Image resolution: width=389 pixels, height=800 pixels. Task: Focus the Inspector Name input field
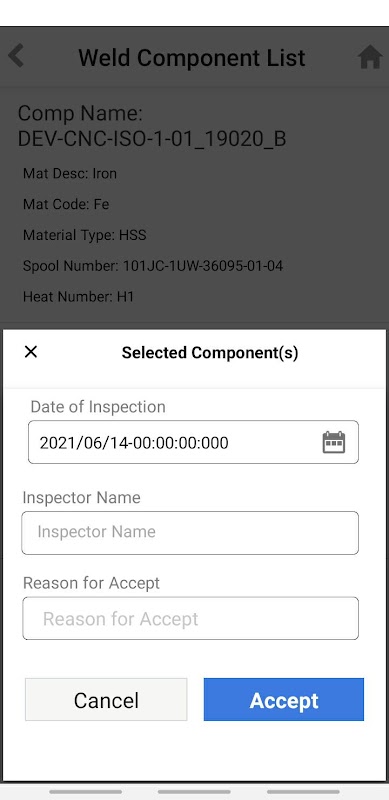coord(190,533)
